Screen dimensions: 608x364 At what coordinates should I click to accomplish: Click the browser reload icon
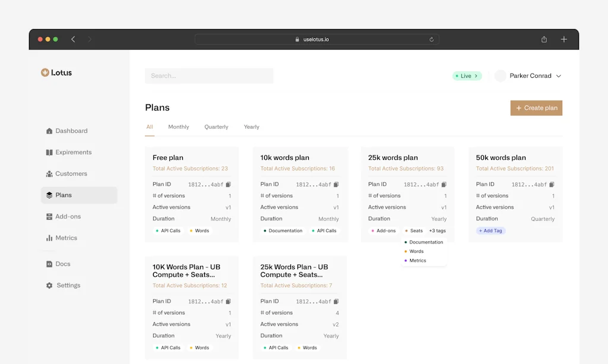(432, 39)
